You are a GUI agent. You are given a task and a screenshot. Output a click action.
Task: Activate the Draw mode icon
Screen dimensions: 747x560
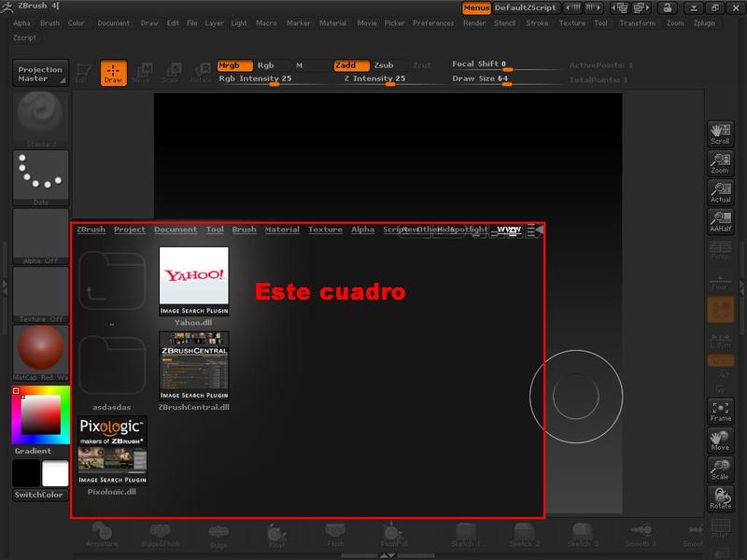pos(113,73)
